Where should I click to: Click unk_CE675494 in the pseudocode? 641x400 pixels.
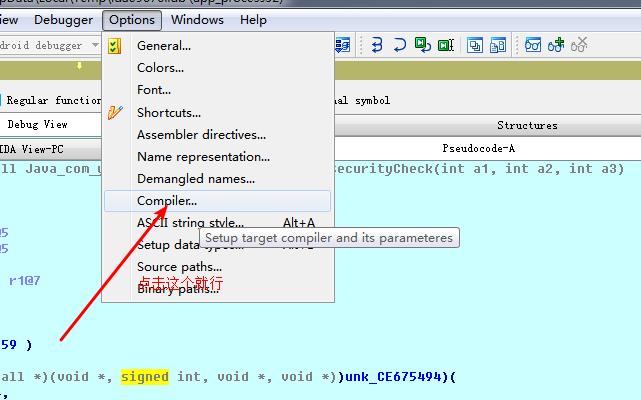point(393,377)
